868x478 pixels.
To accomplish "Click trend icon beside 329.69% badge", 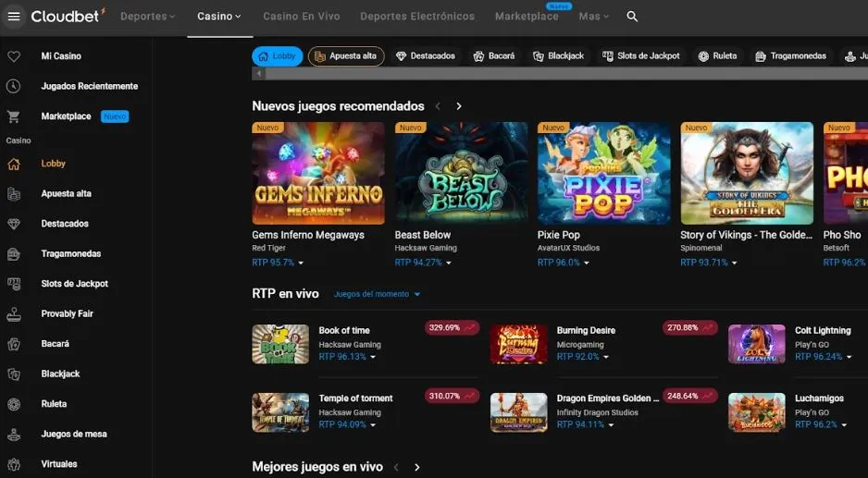I will 470,328.
